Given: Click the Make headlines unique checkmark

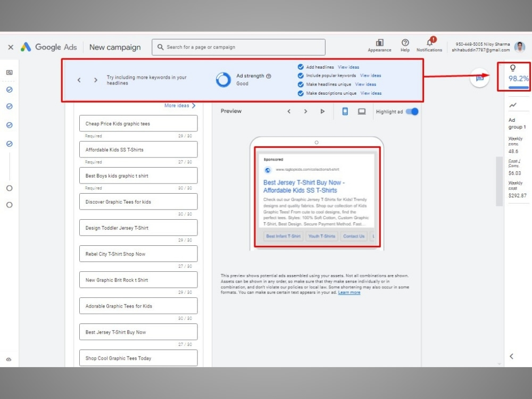Looking at the screenshot, I should pyautogui.click(x=301, y=85).
